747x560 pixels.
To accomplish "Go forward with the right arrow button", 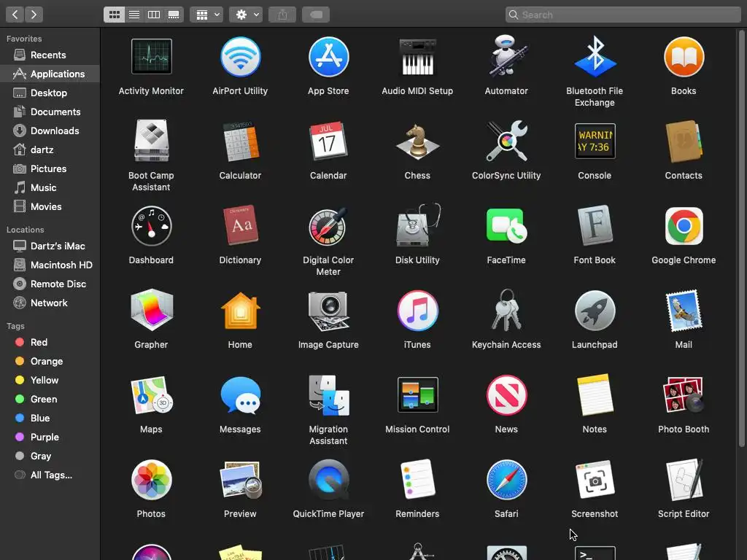I will tap(34, 15).
